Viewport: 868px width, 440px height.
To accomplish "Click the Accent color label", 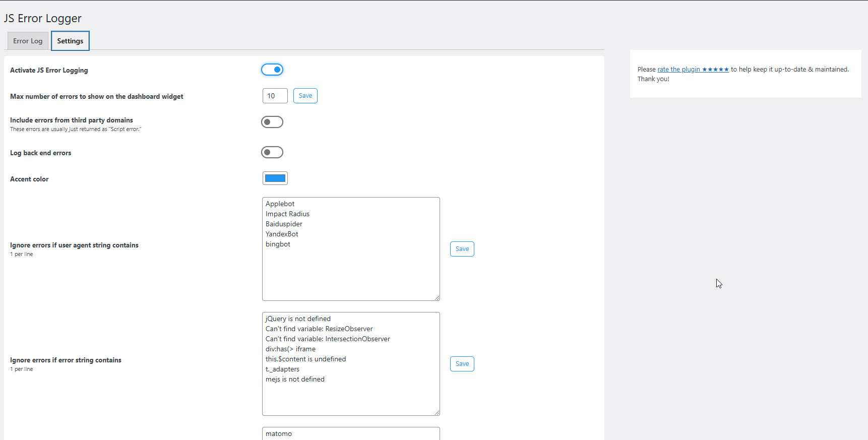I will click(x=29, y=179).
